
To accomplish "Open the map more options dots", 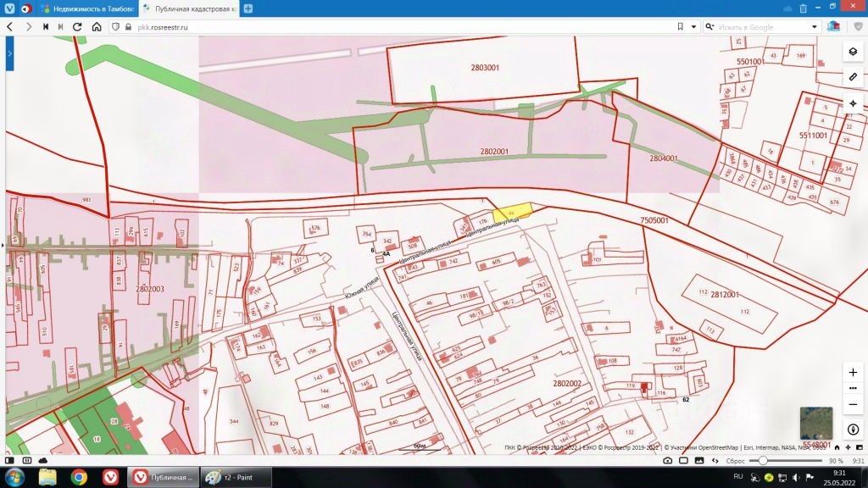I will pos(853,388).
